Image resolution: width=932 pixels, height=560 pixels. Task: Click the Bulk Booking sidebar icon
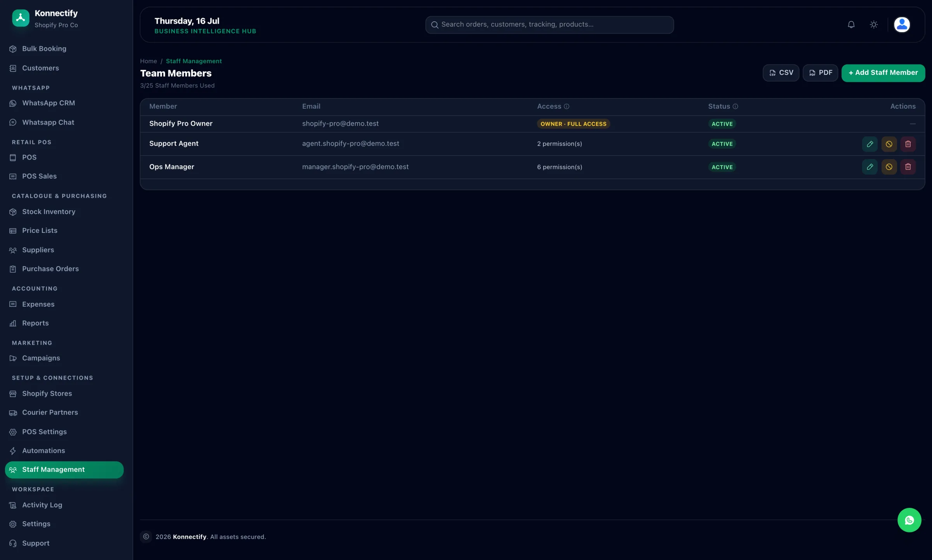click(x=13, y=49)
